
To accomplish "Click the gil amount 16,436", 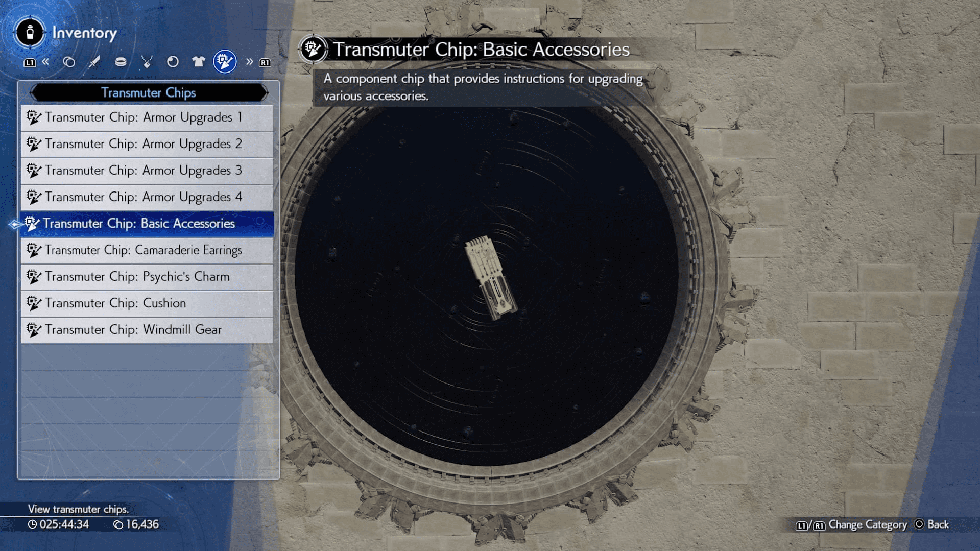I will point(142,524).
